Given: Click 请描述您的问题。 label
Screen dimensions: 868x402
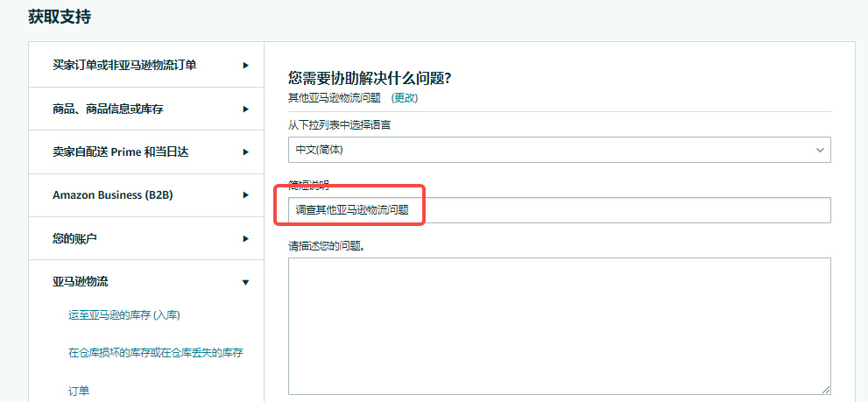Looking at the screenshot, I should coord(326,246).
